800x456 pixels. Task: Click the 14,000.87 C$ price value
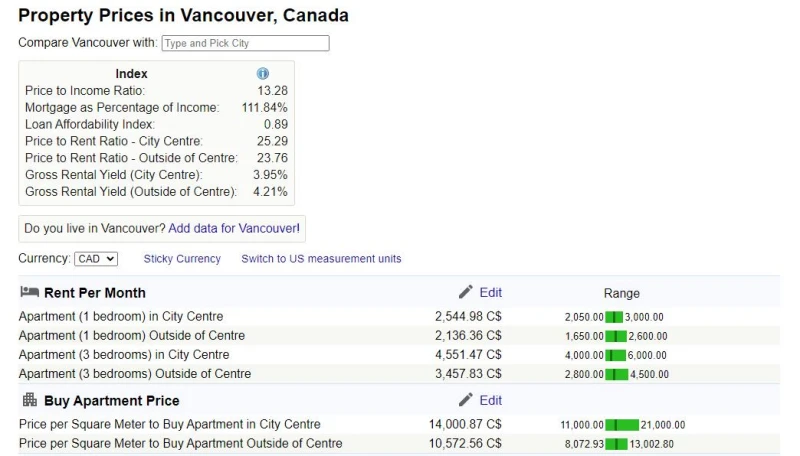(465, 424)
